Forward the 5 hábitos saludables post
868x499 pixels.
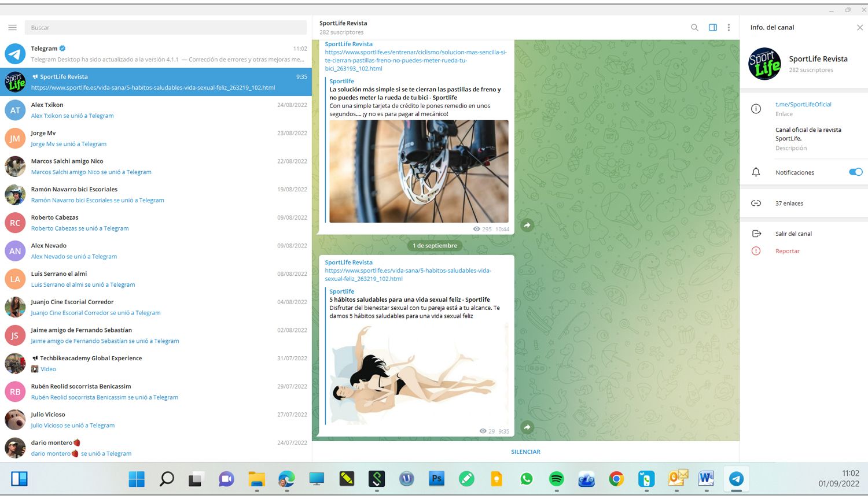pyautogui.click(x=527, y=427)
